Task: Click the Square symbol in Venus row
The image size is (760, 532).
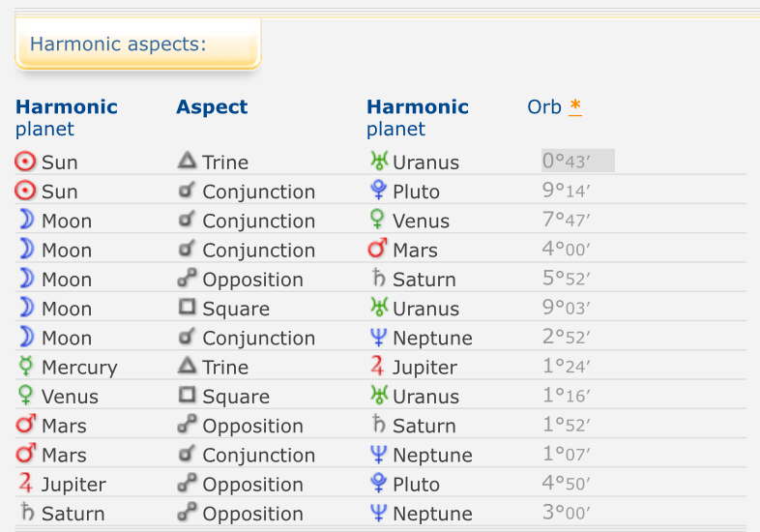Action: point(188,396)
